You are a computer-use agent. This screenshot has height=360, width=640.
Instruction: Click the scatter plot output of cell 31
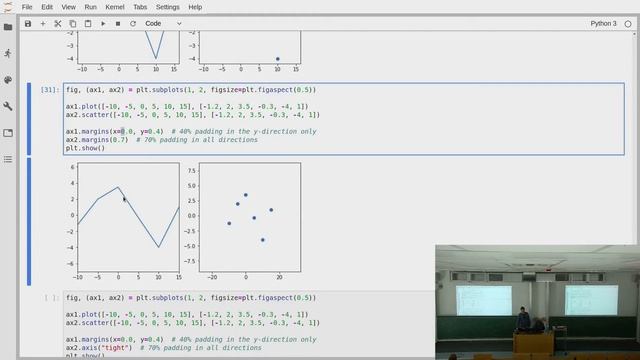pos(250,217)
